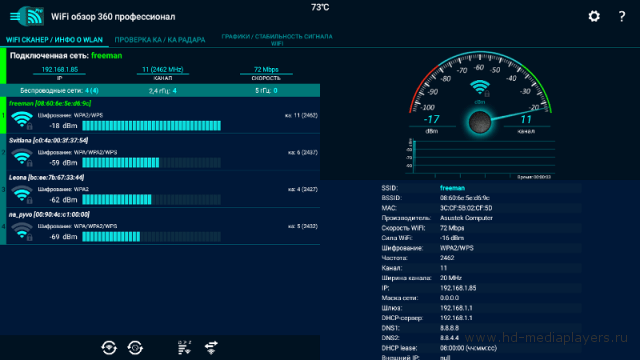Image resolution: width=640 pixels, height=360 pixels.
Task: Select WIFI СКАНЕР / ИНФО О WLAN tab
Action: [54, 40]
